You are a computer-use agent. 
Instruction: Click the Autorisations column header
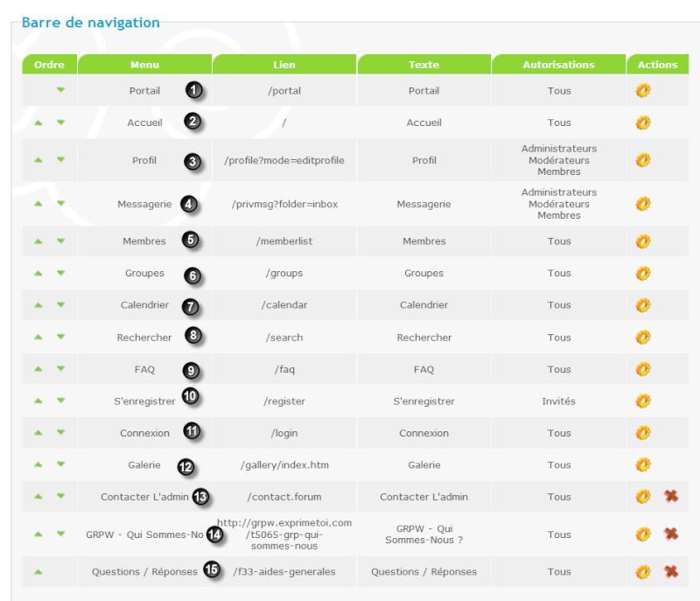point(558,64)
